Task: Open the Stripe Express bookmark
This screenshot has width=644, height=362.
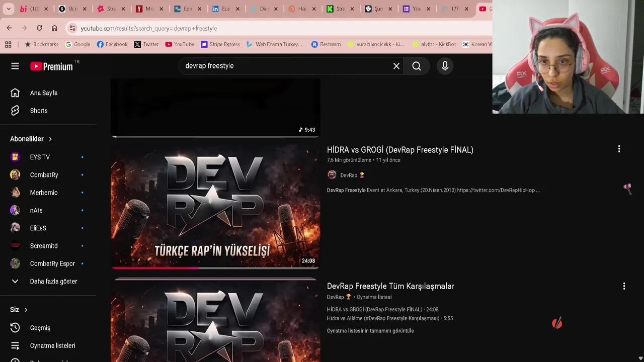Action: (x=220, y=44)
